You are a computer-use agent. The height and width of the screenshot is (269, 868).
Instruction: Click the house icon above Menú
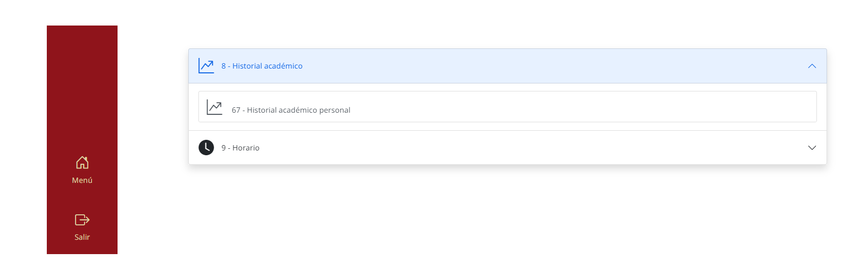tap(82, 162)
